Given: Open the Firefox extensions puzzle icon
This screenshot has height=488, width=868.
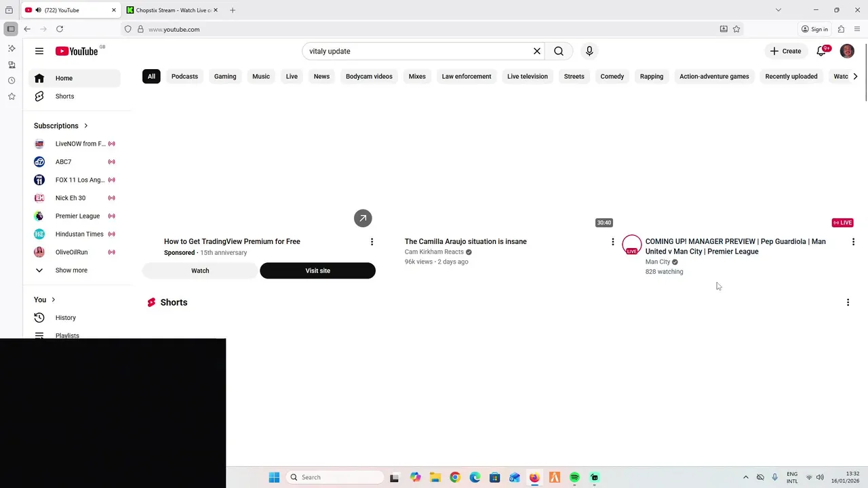Looking at the screenshot, I should 841,29.
